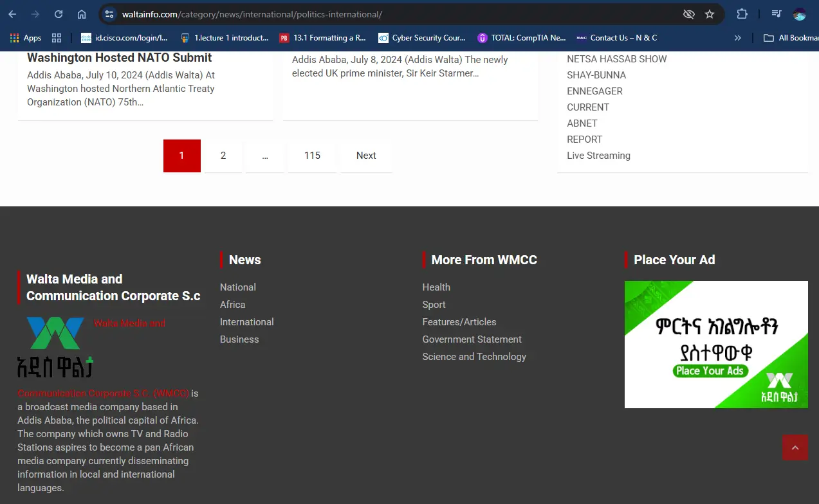Click the browser Back arrow
The image size is (819, 504).
pos(12,14)
